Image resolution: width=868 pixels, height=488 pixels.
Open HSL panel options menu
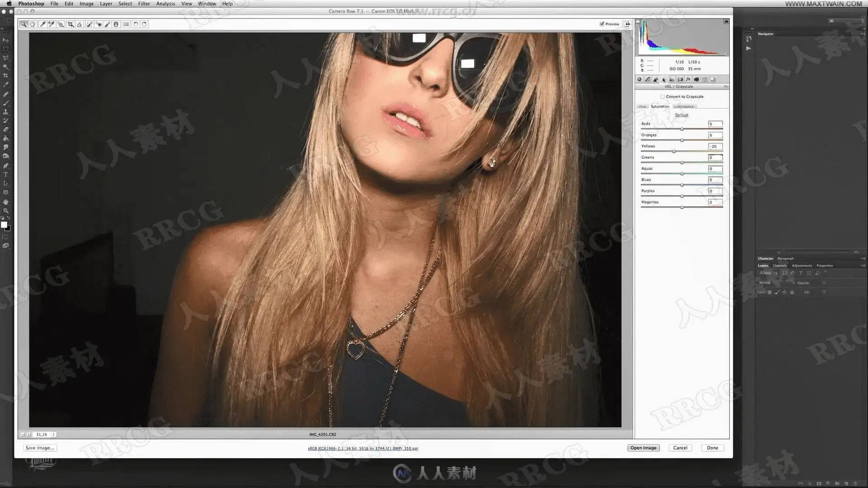click(726, 87)
